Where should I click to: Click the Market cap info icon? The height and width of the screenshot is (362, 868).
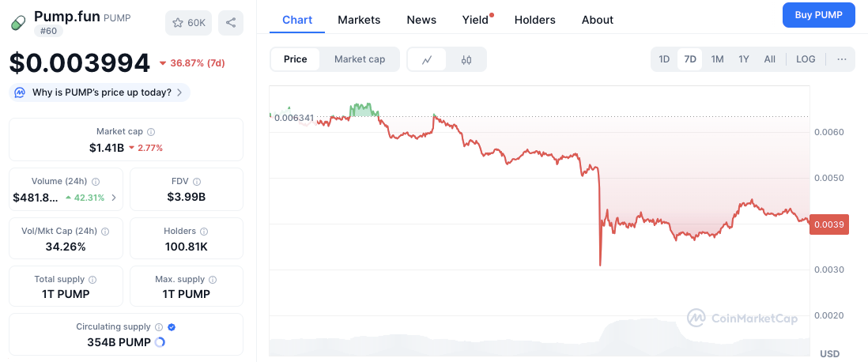pos(151,132)
